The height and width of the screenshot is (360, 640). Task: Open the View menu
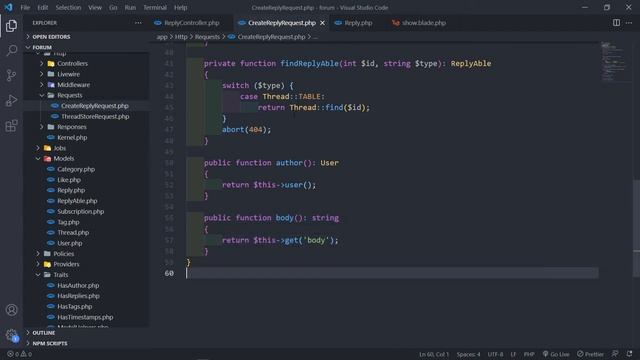point(95,7)
